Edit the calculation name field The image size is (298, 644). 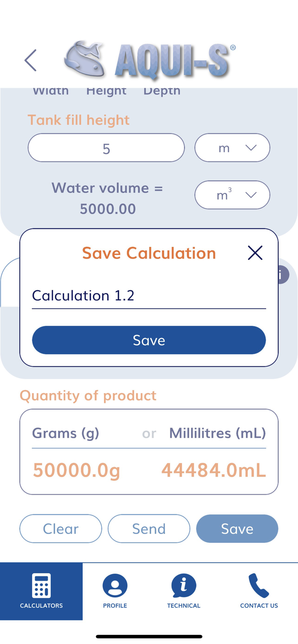tap(149, 295)
